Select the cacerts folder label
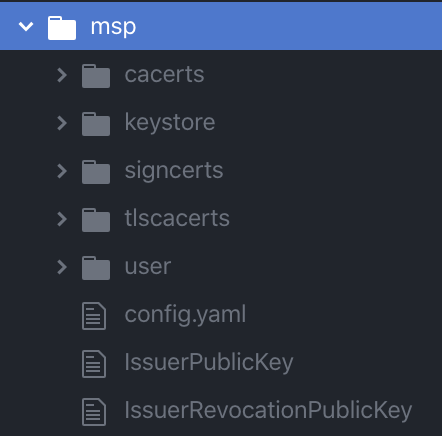 (164, 74)
